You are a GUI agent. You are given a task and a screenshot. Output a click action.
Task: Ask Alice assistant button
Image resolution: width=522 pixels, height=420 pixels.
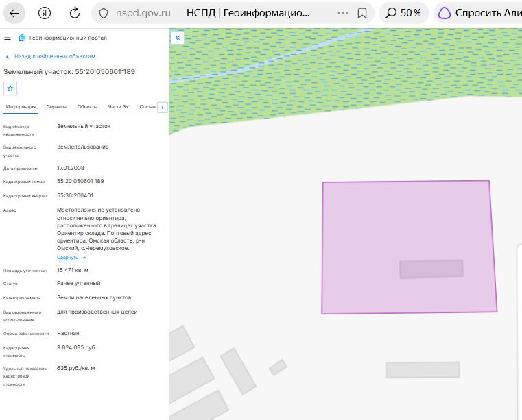479,13
